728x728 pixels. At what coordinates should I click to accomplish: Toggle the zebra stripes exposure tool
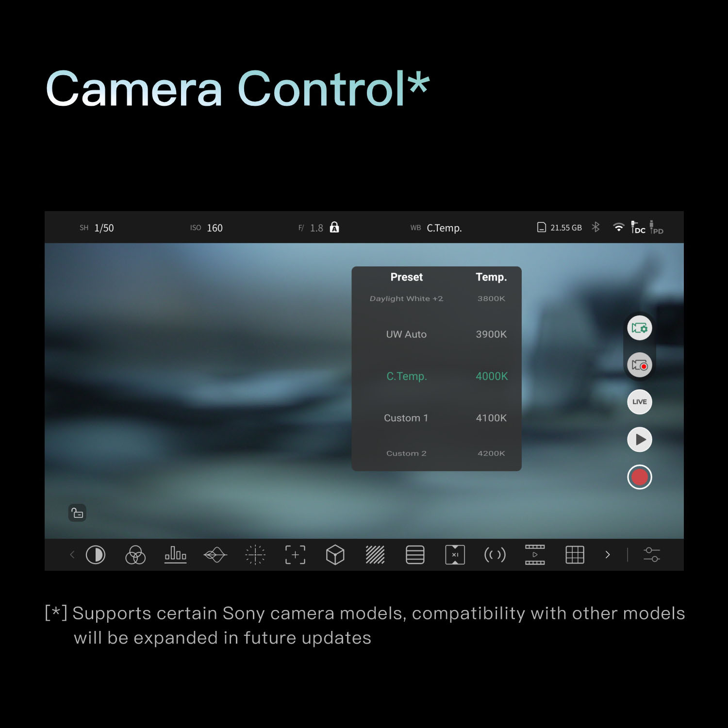click(x=375, y=554)
